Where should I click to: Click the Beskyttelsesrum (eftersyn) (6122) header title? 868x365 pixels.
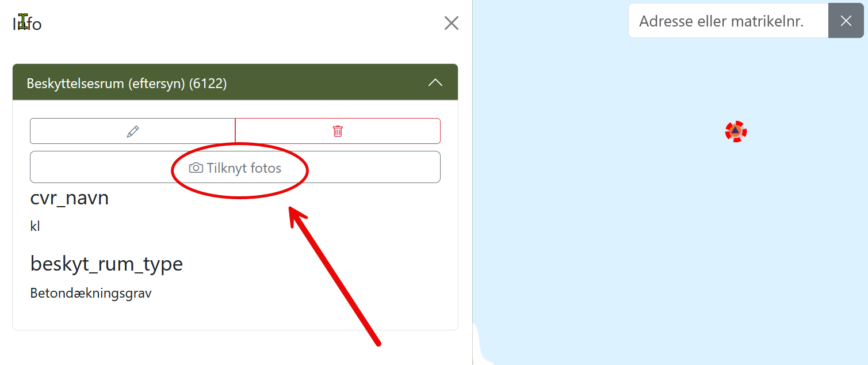click(x=127, y=83)
